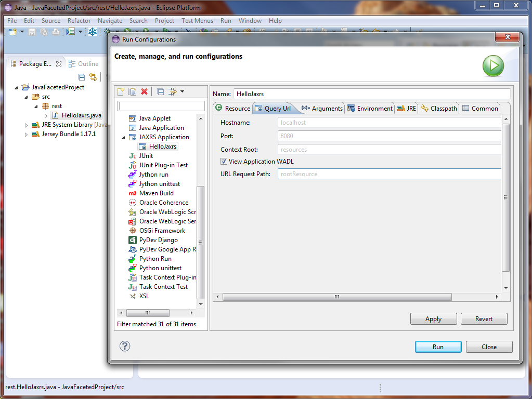Viewport: 532px width, 399px height.
Task: Close the Package Explorer view tab
Action: (59, 64)
